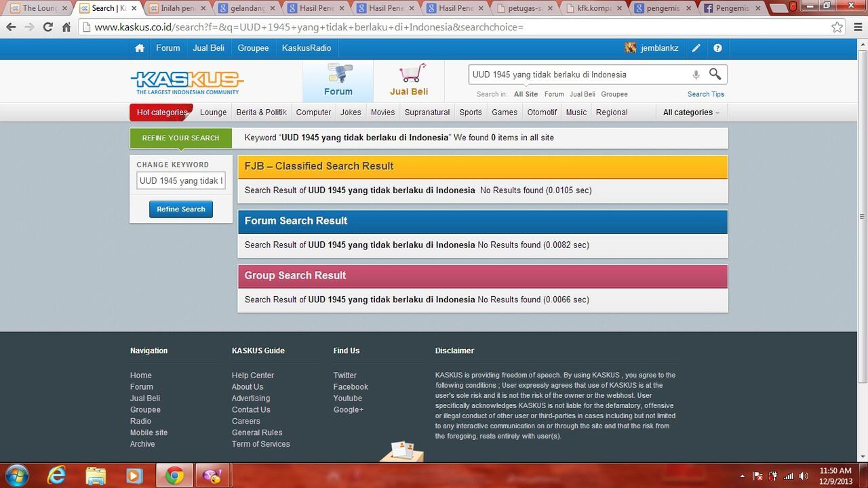The height and width of the screenshot is (488, 868).
Task: Open the Otomotif category
Action: tap(542, 113)
